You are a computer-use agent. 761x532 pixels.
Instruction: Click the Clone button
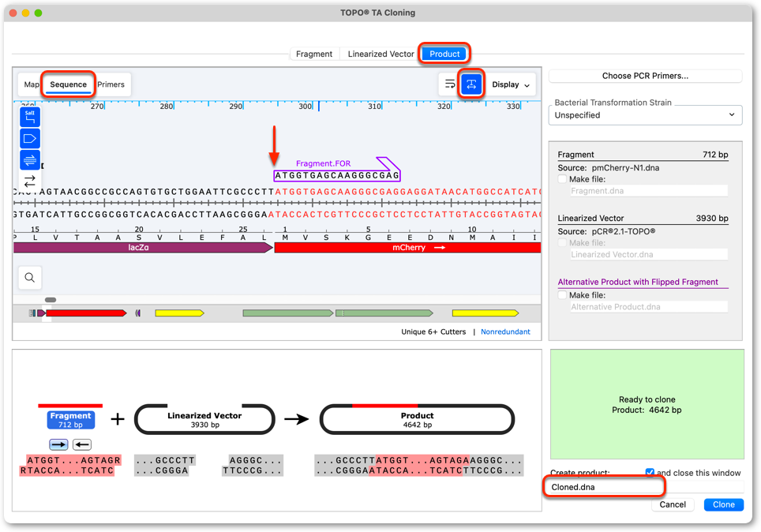pyautogui.click(x=723, y=505)
